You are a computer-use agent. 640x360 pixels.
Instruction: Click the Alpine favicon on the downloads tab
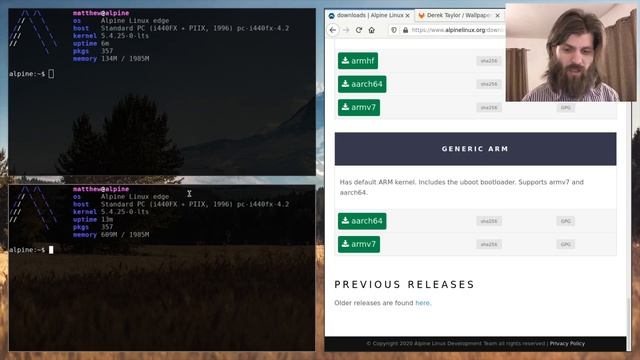pyautogui.click(x=331, y=16)
